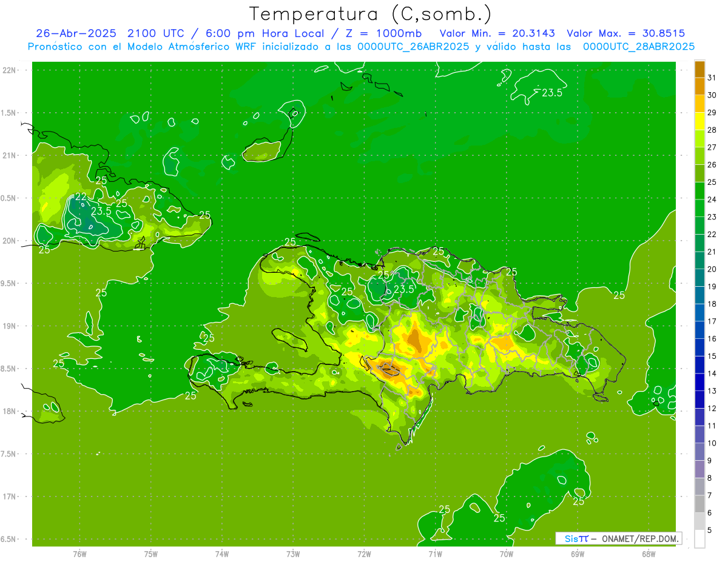Click the '23.5' contour label near 22N
728x562 pixels.
coord(551,93)
